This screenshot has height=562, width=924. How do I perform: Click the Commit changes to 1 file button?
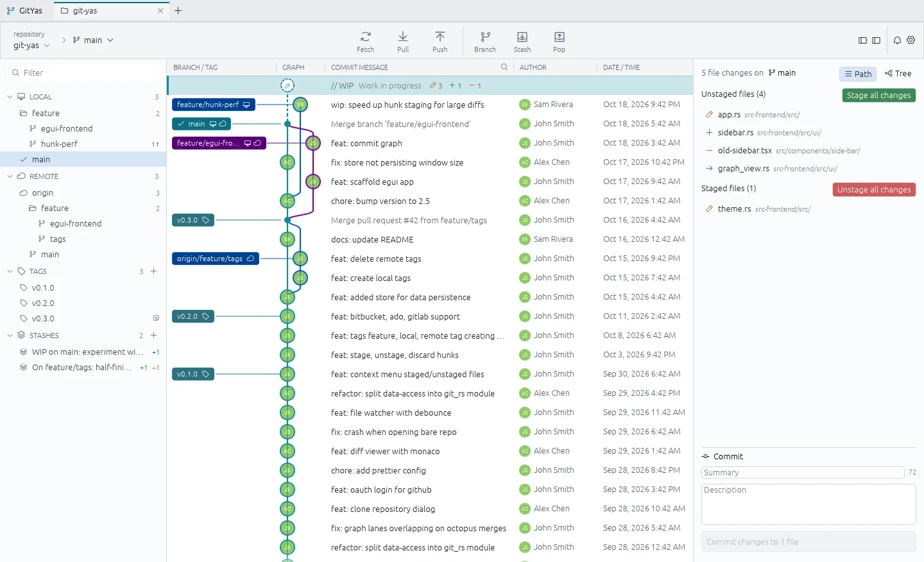(x=809, y=541)
